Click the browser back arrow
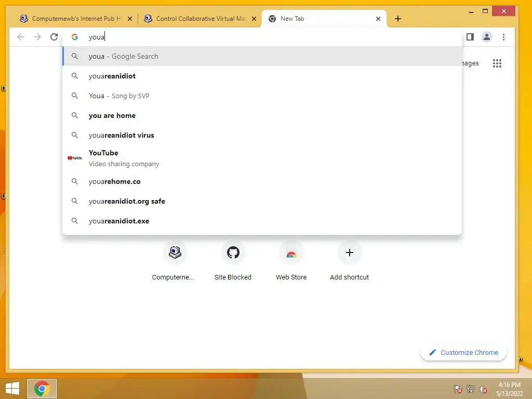The width and height of the screenshot is (532, 399). tap(21, 37)
